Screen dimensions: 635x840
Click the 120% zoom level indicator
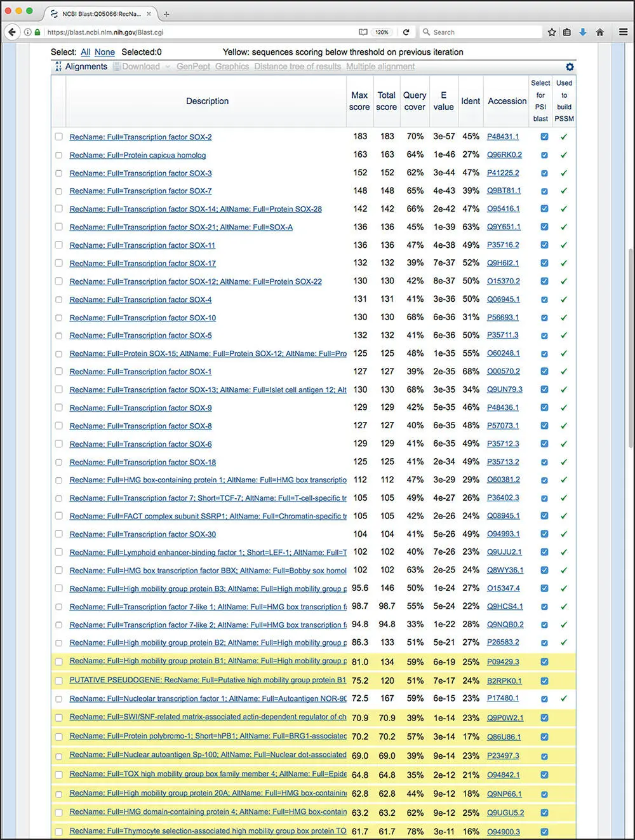pos(382,32)
